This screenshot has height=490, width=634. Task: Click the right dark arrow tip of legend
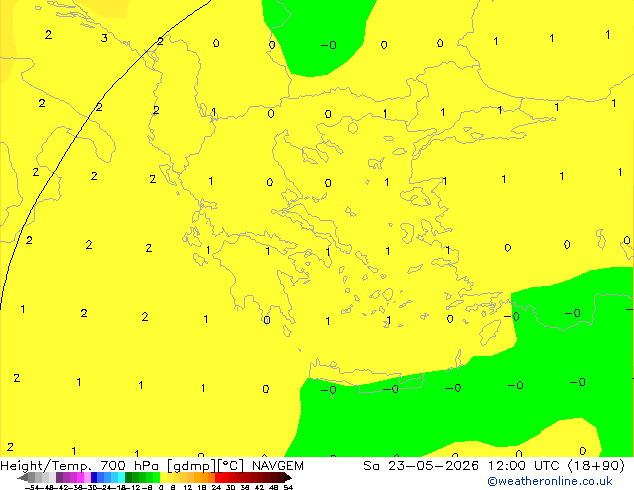click(x=289, y=478)
